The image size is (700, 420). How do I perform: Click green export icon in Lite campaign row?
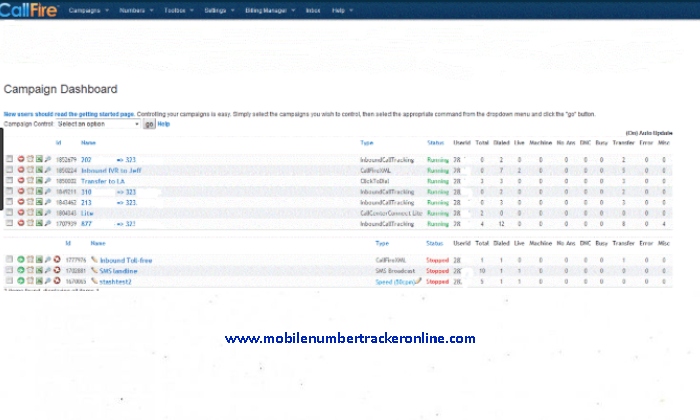pos(38,213)
